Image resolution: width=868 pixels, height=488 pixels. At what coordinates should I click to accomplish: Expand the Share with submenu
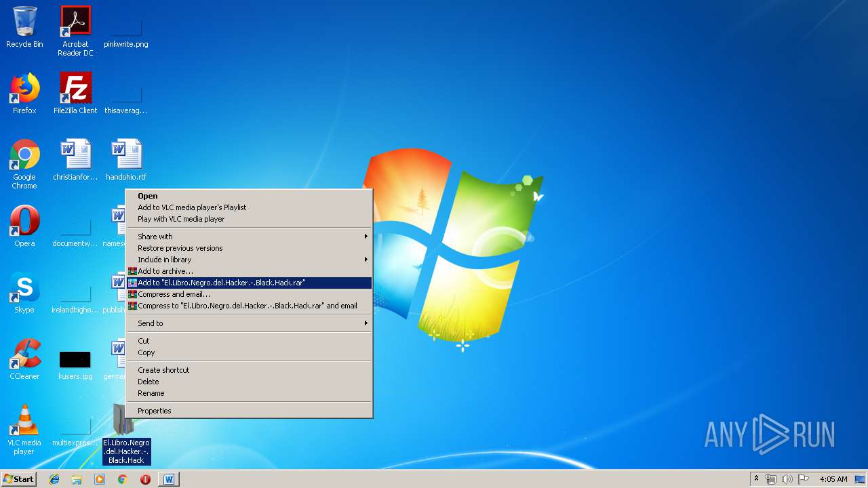(x=250, y=237)
